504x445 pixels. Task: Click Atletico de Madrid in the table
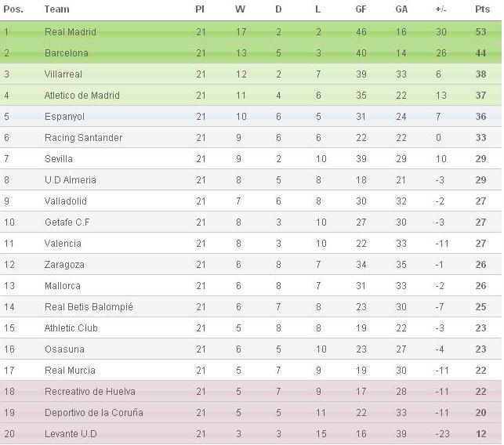(82, 96)
